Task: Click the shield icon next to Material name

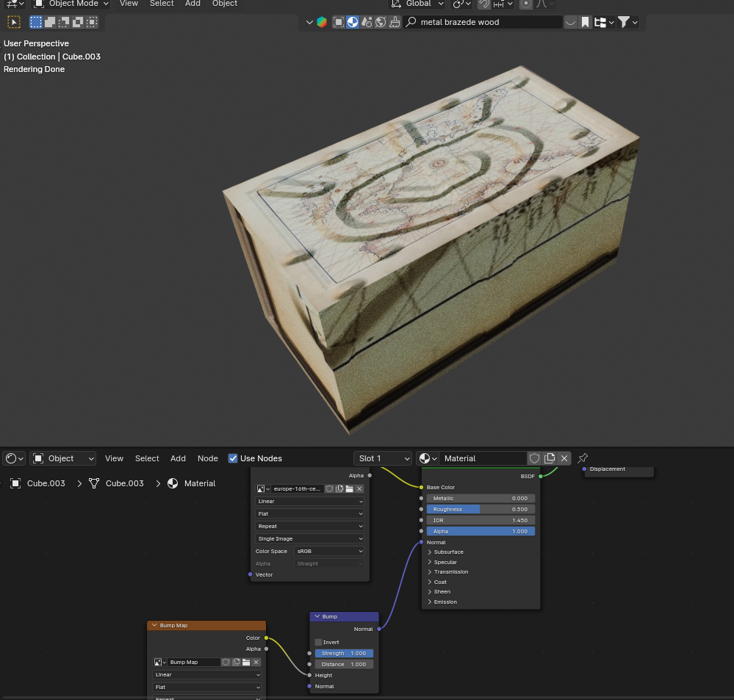Action: (535, 458)
